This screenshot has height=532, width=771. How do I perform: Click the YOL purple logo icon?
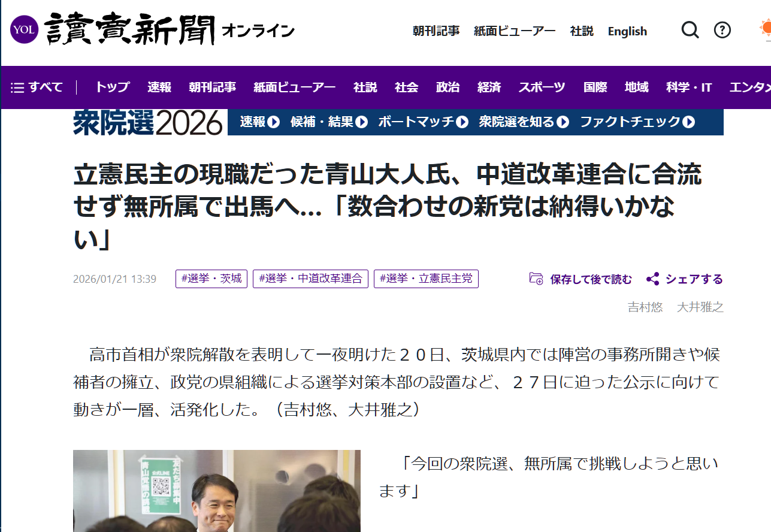pos(24,29)
